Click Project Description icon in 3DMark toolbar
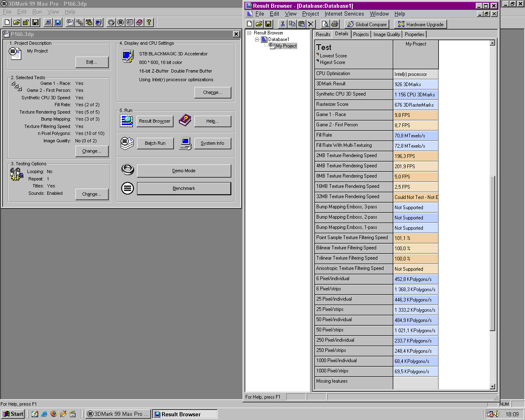 [x=70, y=22]
